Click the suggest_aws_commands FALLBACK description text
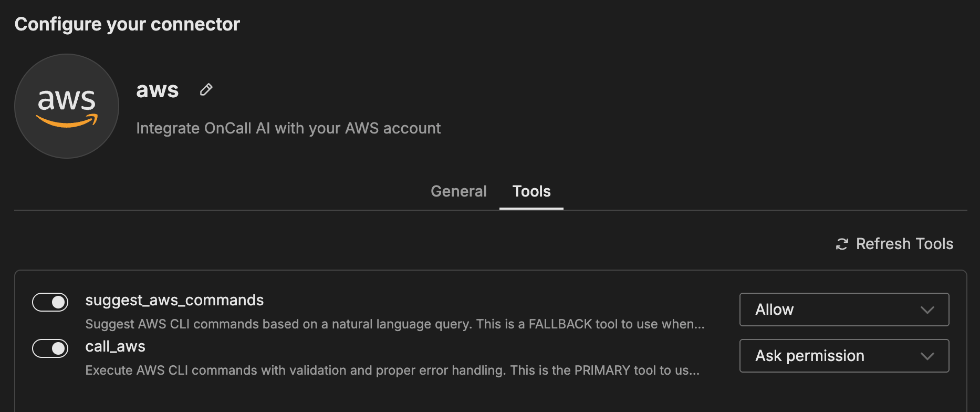This screenshot has height=412, width=980. (394, 324)
